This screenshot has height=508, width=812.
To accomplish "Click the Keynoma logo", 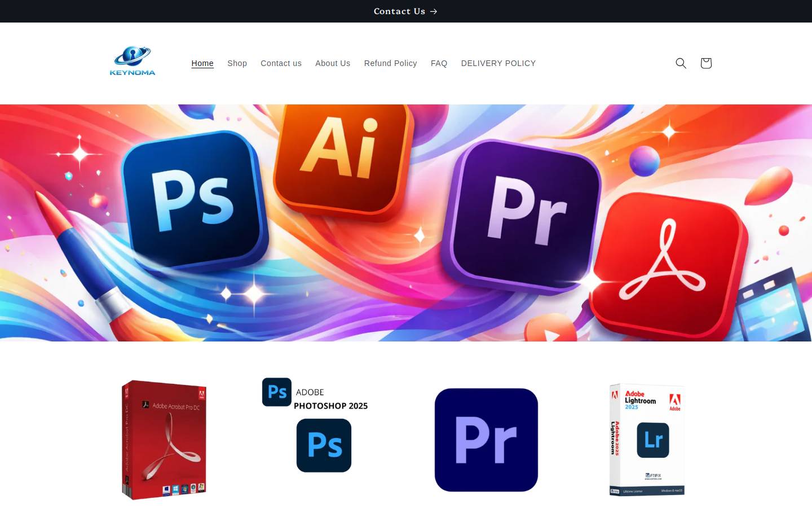I will pyautogui.click(x=133, y=61).
